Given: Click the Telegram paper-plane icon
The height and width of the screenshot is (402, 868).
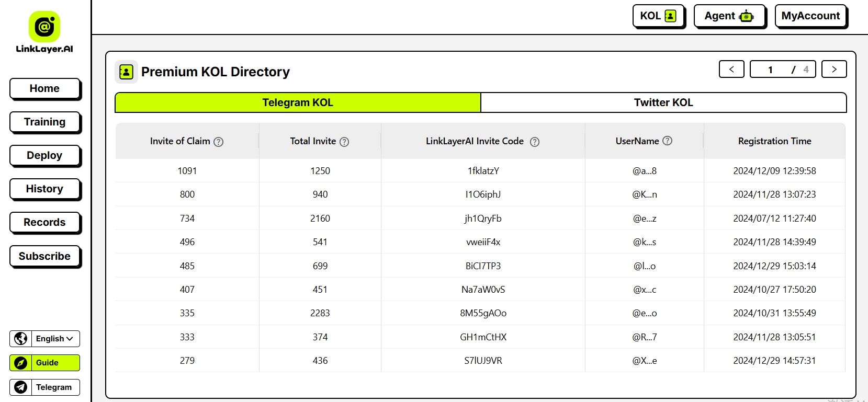Looking at the screenshot, I should [x=21, y=387].
